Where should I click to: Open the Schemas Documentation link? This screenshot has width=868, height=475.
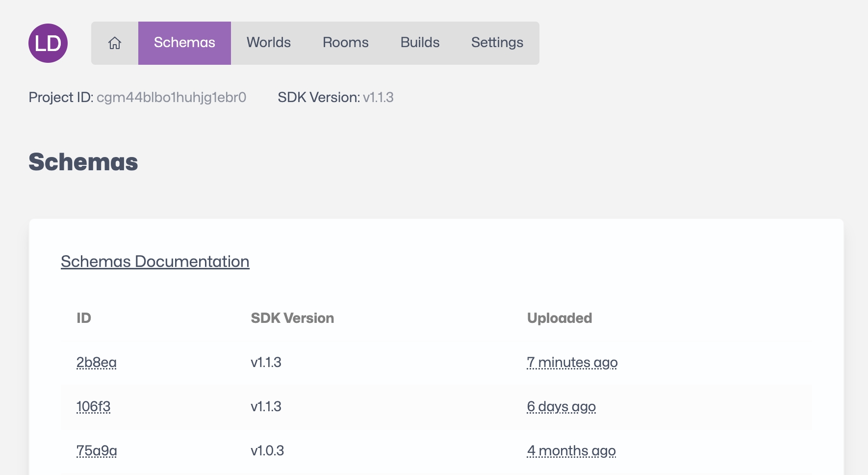pyautogui.click(x=155, y=262)
